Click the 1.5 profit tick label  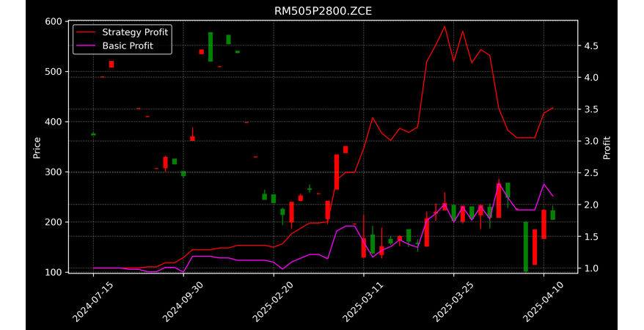point(590,237)
